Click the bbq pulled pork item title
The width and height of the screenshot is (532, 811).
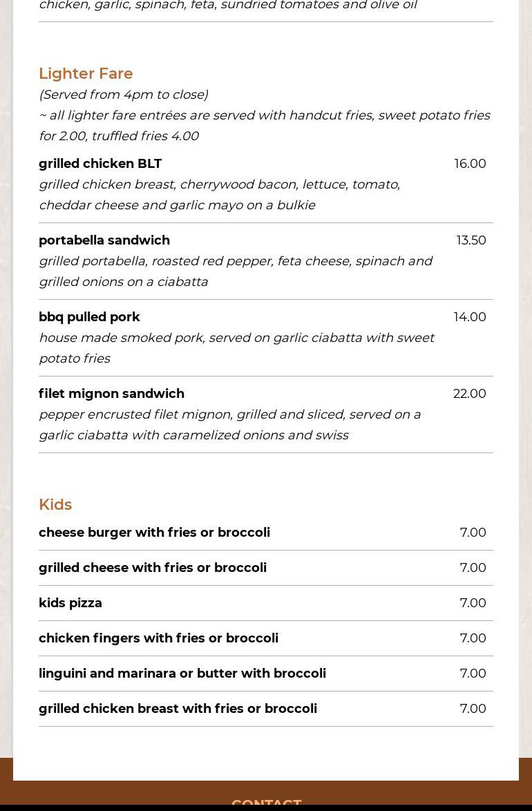pyautogui.click(x=89, y=317)
